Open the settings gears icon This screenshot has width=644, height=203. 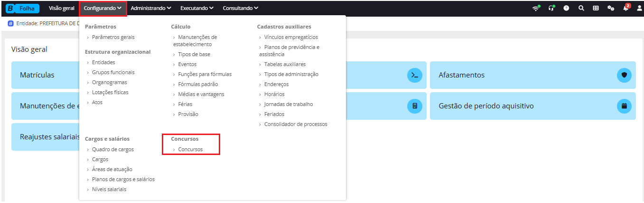click(x=611, y=8)
